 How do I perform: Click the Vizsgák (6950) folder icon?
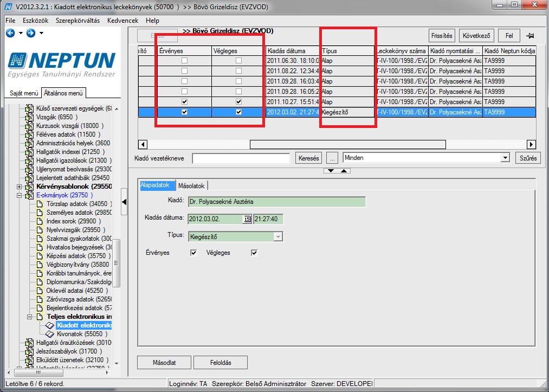point(29,117)
